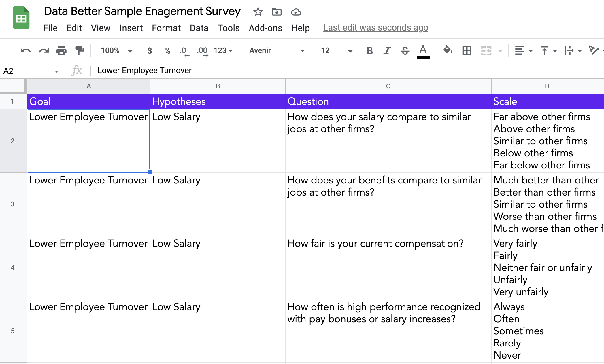The image size is (604, 364).
Task: Open the borders tool
Action: (467, 50)
